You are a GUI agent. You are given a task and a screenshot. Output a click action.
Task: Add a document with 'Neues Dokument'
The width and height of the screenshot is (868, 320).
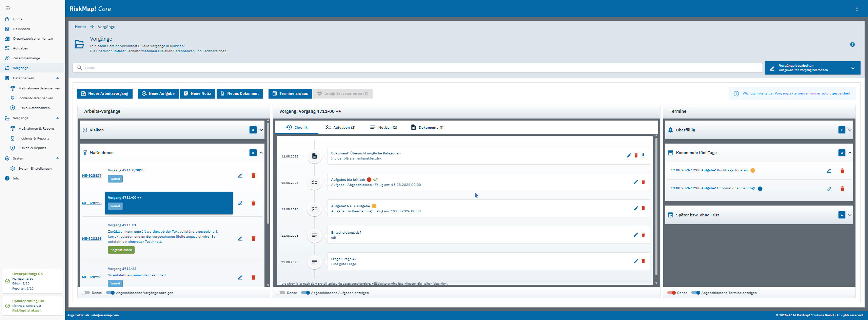click(240, 94)
